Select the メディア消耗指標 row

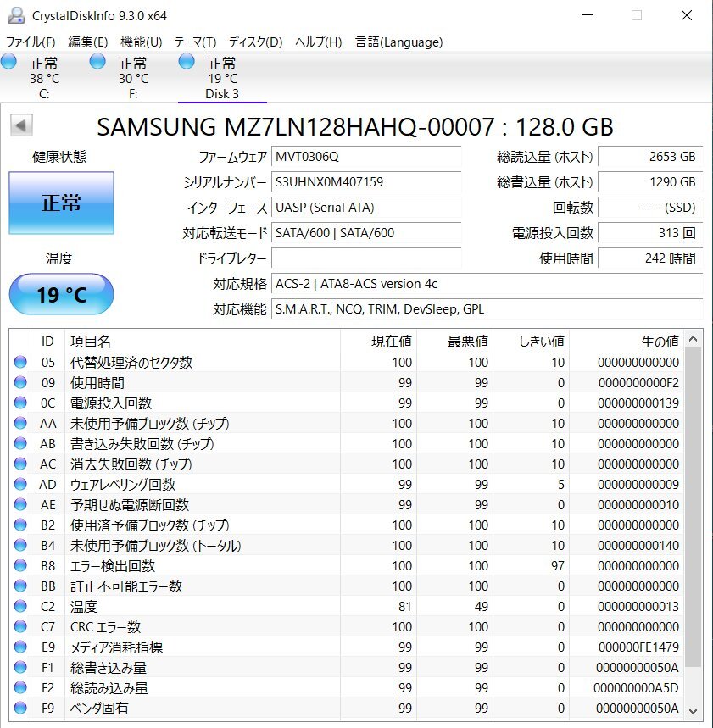pos(347,647)
